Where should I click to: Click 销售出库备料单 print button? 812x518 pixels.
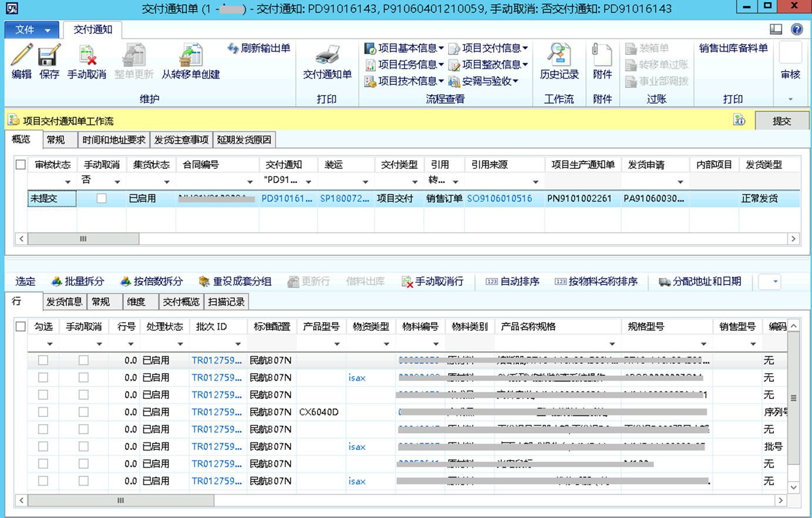(x=733, y=48)
